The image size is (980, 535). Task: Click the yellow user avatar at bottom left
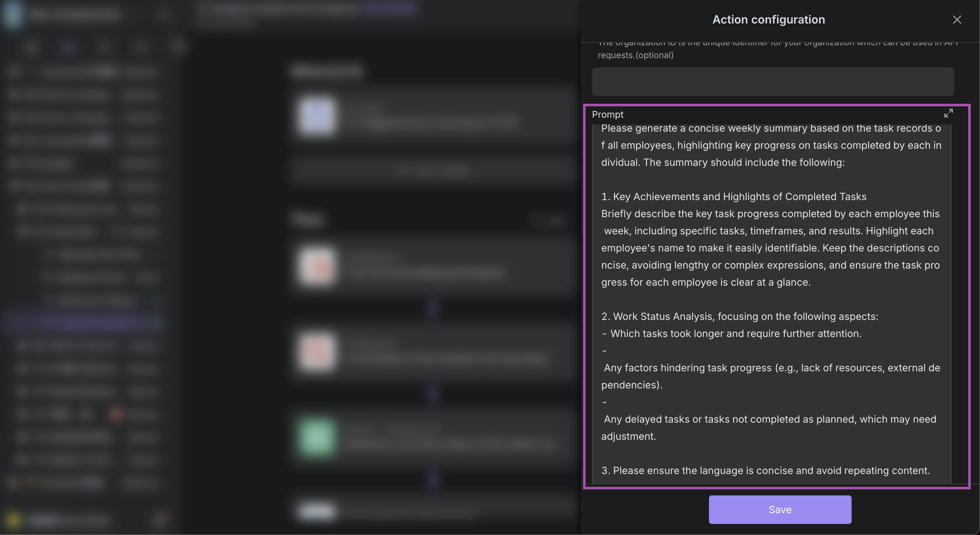pos(13,520)
